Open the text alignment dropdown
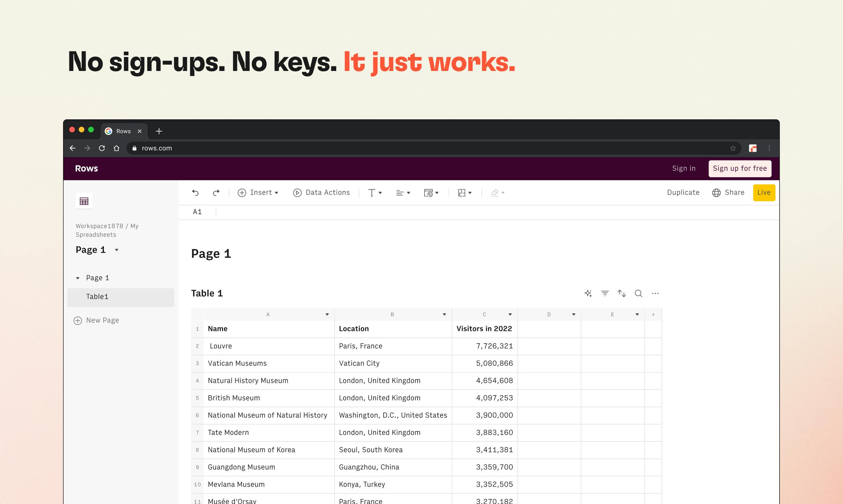This screenshot has width=843, height=504. [403, 193]
